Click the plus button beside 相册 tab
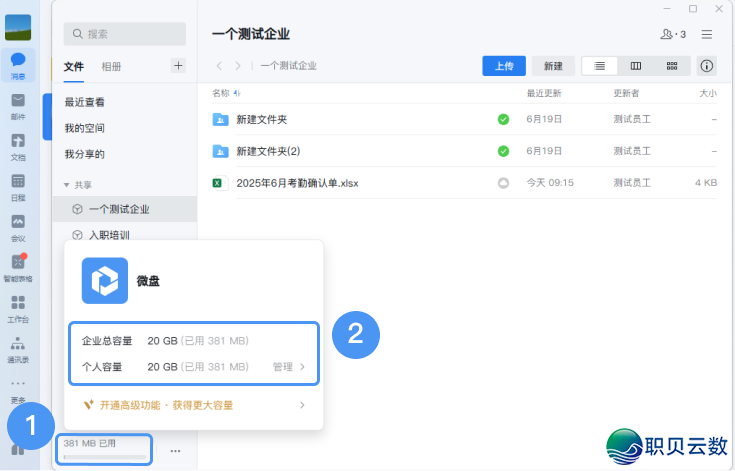The width and height of the screenshot is (735, 471). pyautogui.click(x=178, y=66)
